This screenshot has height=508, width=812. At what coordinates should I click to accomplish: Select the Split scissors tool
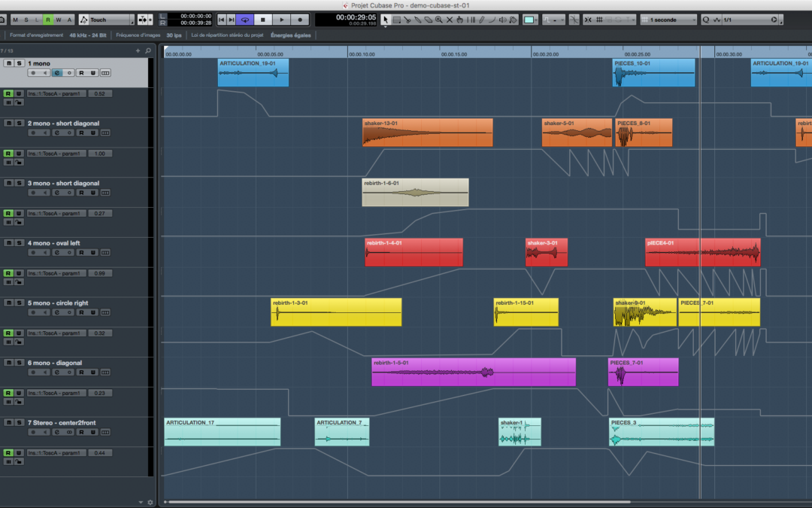pyautogui.click(x=407, y=20)
